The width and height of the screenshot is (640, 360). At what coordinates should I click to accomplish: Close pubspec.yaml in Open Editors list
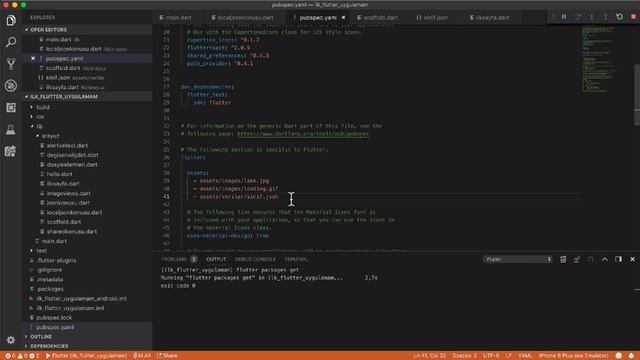coord(33,58)
